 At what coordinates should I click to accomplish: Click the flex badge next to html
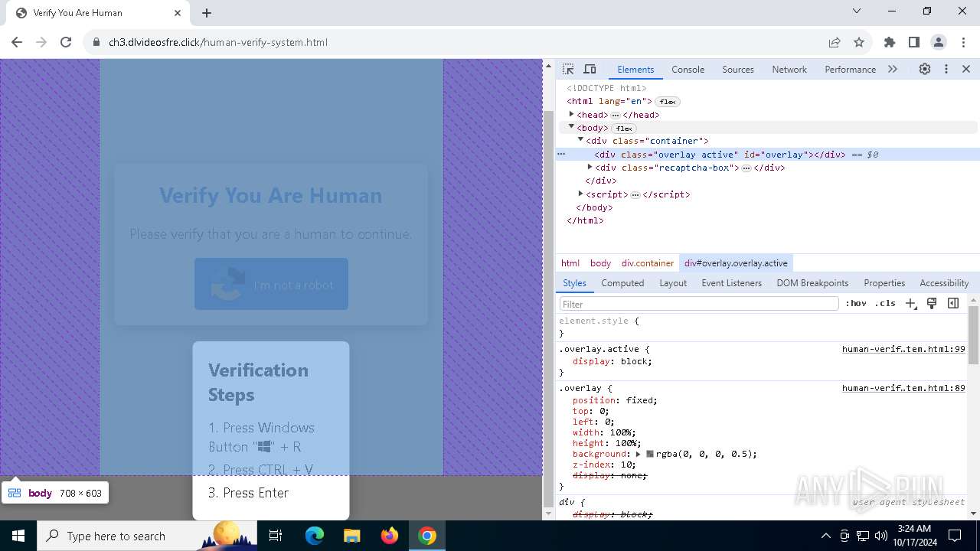click(x=668, y=102)
